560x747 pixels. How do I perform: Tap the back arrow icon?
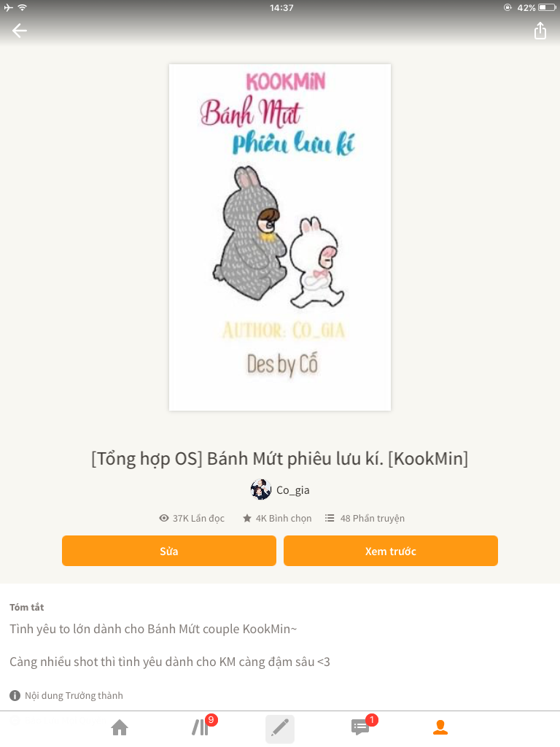click(x=20, y=31)
